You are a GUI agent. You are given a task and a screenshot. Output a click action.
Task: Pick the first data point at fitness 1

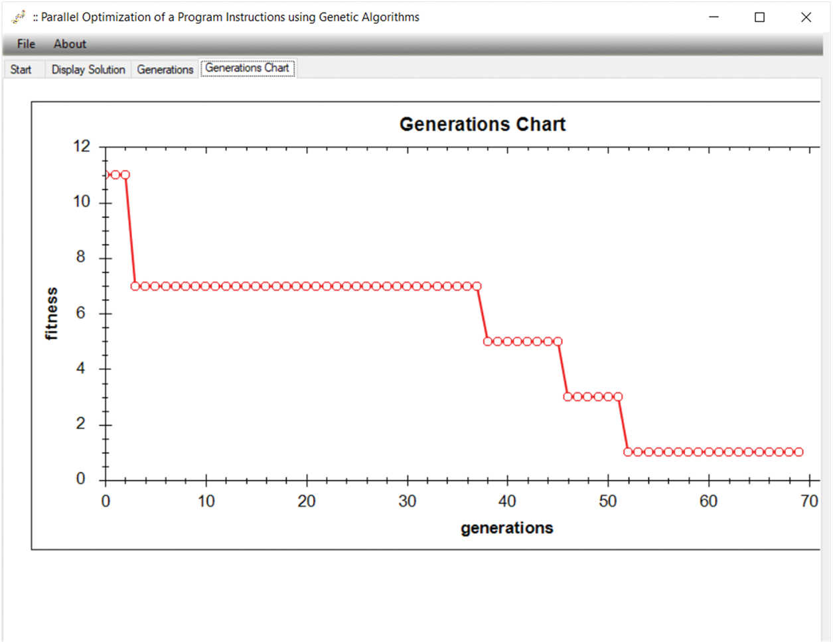tap(629, 452)
